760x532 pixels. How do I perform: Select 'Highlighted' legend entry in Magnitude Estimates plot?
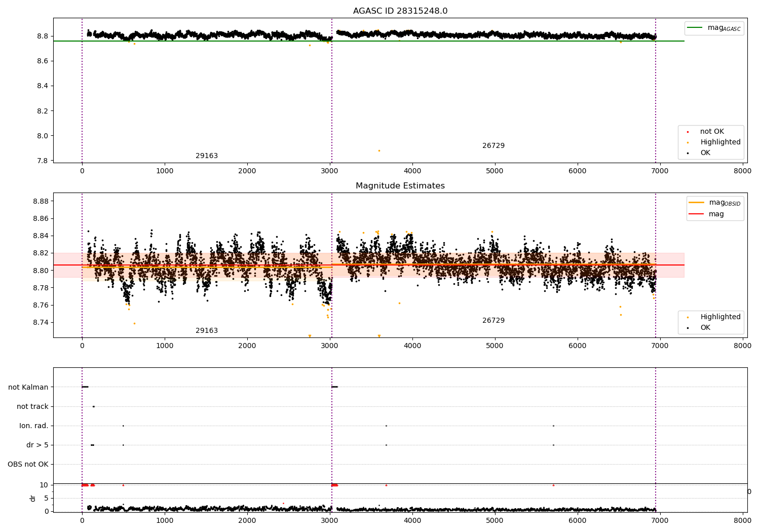[x=720, y=317]
